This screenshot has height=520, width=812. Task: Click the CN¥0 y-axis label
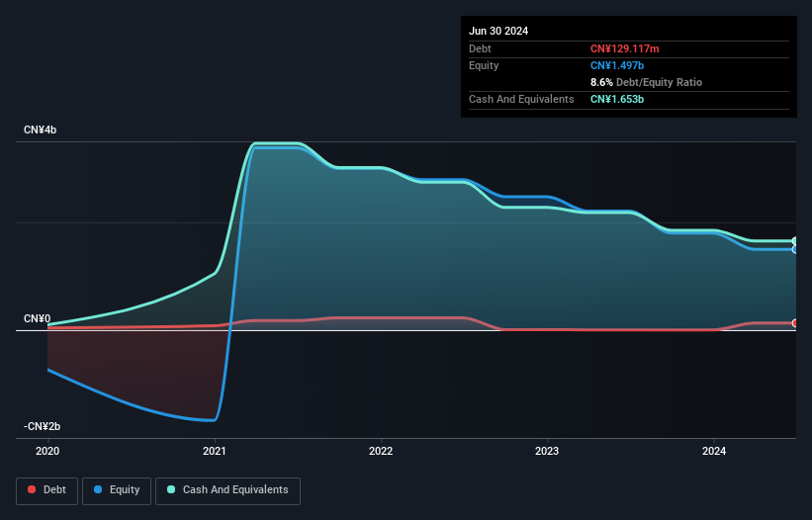37,318
